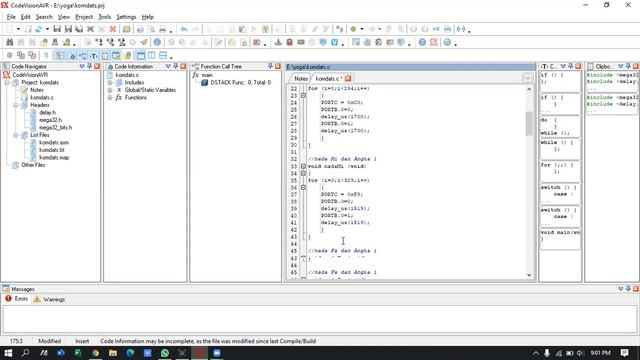The image size is (640, 360).
Task: Click the New file toolbar icon
Action: (9, 29)
